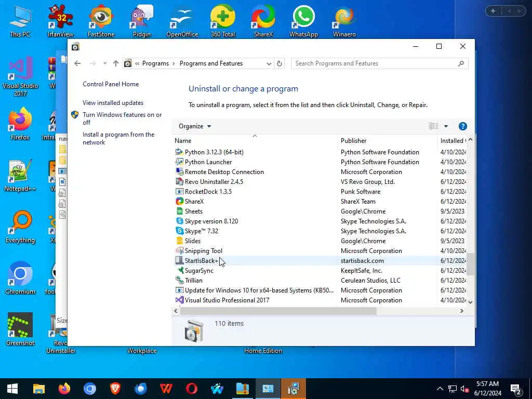Go up one level in Control Panel

(x=116, y=63)
